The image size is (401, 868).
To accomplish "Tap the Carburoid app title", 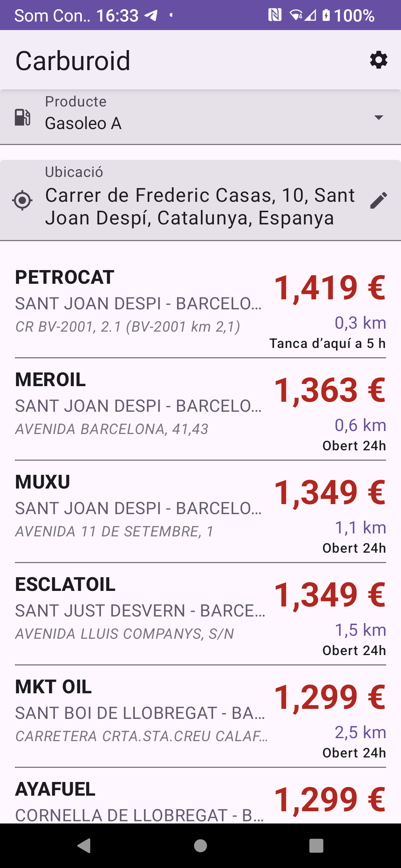I will pos(73,61).
